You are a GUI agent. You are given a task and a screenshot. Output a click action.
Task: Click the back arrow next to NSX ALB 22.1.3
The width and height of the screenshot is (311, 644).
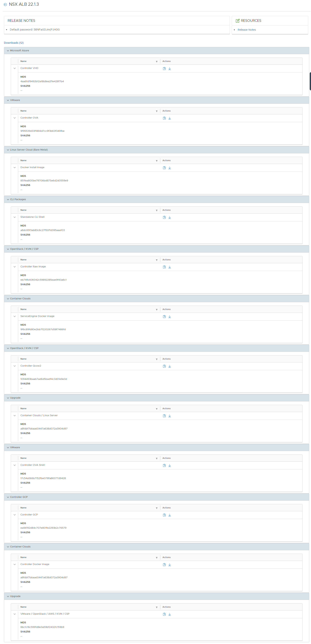[5, 5]
